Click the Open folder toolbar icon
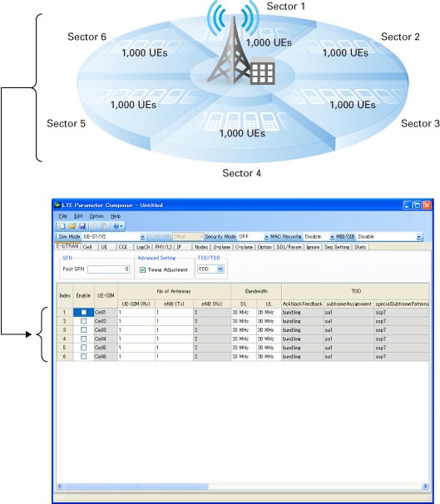This screenshot has height=504, width=440. [x=72, y=226]
